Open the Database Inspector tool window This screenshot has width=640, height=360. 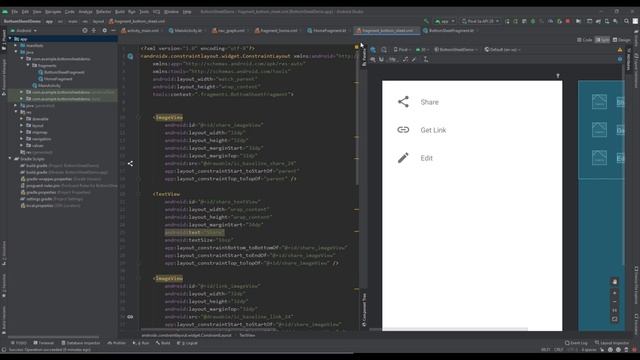[x=80, y=343]
